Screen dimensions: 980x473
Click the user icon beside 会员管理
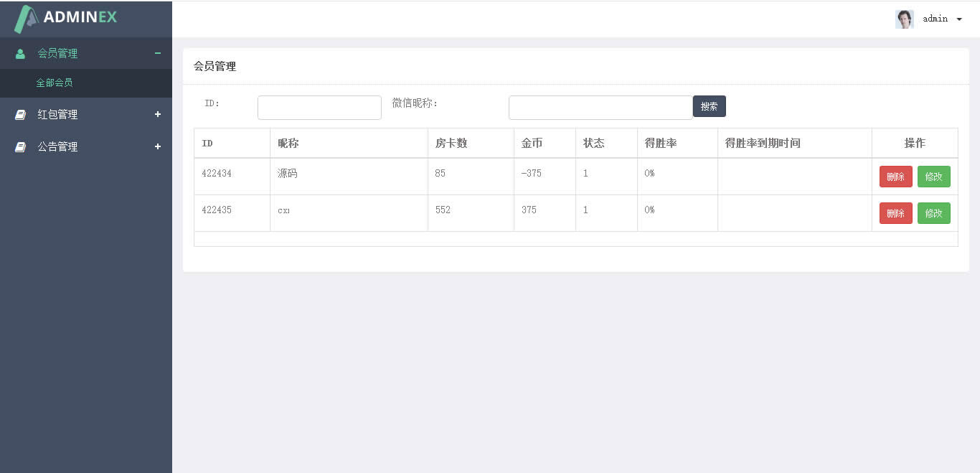click(x=20, y=53)
